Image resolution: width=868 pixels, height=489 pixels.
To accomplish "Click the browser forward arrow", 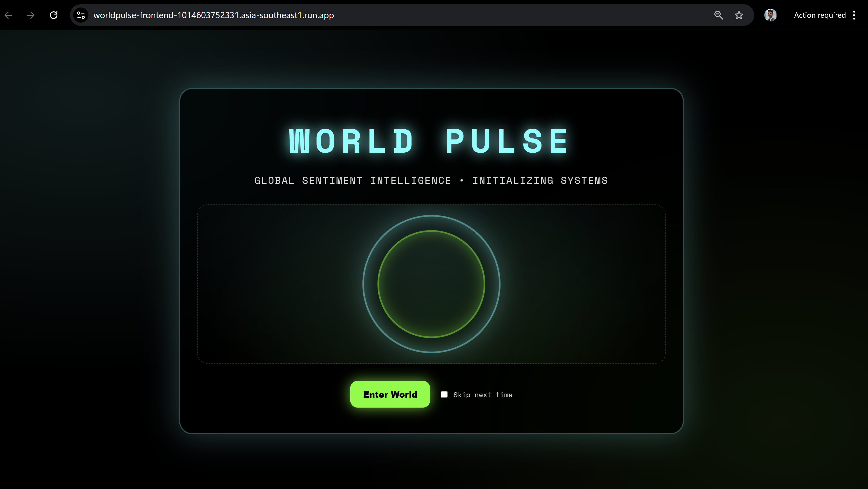I will point(31,15).
